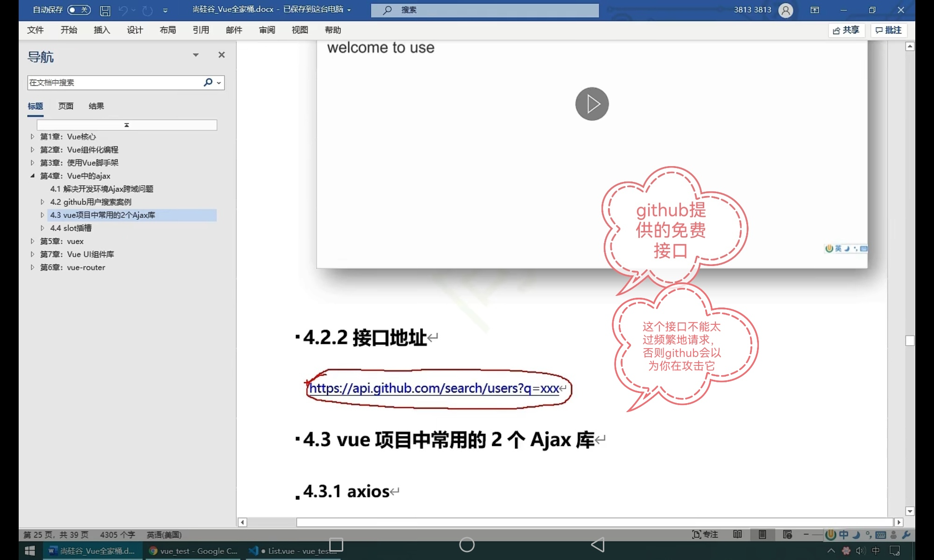Open the 引用 ribbon tab

201,30
